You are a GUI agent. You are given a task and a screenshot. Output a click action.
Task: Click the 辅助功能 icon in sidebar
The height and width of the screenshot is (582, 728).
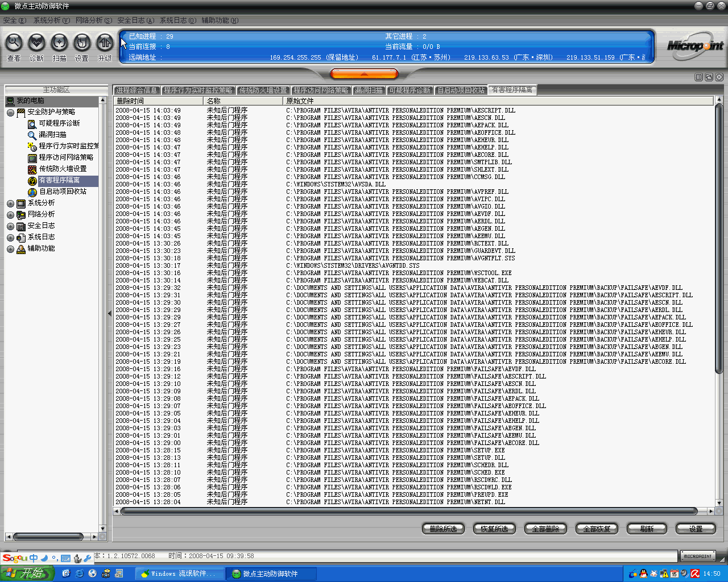21,249
